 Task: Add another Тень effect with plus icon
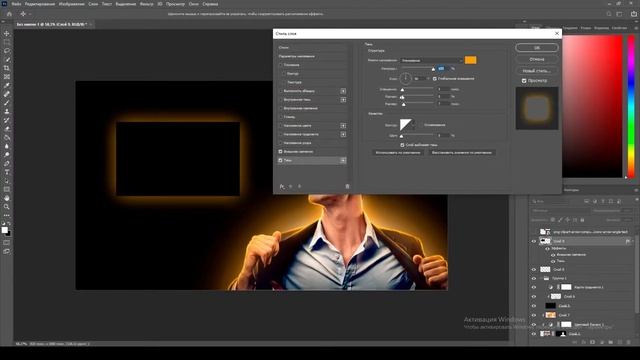tap(343, 160)
